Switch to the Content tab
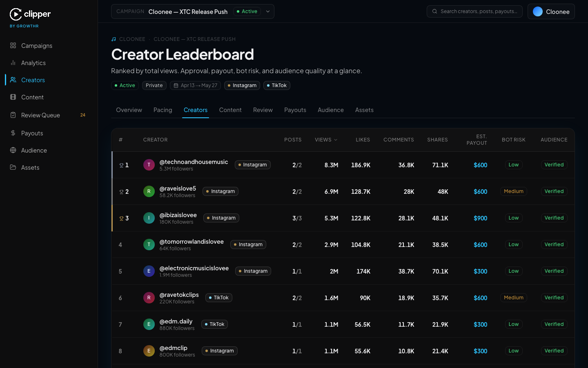Image resolution: width=588 pixels, height=368 pixels. (230, 110)
